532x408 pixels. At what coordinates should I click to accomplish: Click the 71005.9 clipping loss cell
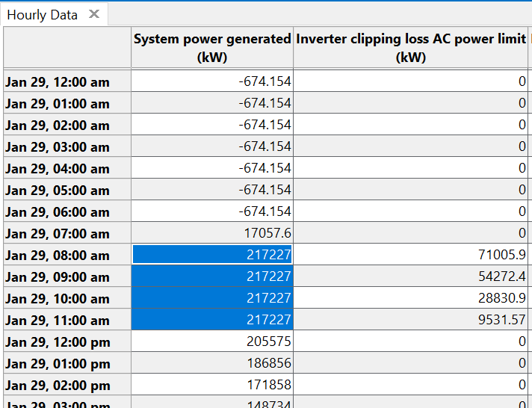pos(411,255)
